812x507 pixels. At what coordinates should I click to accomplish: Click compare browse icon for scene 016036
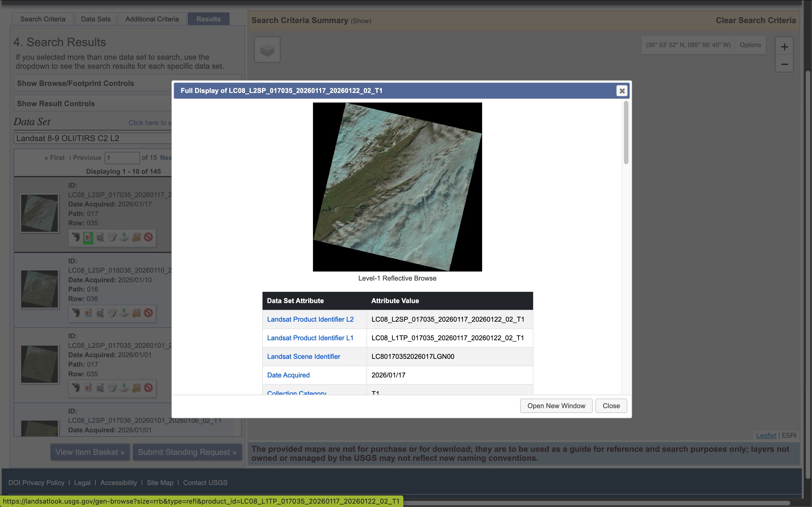(100, 313)
